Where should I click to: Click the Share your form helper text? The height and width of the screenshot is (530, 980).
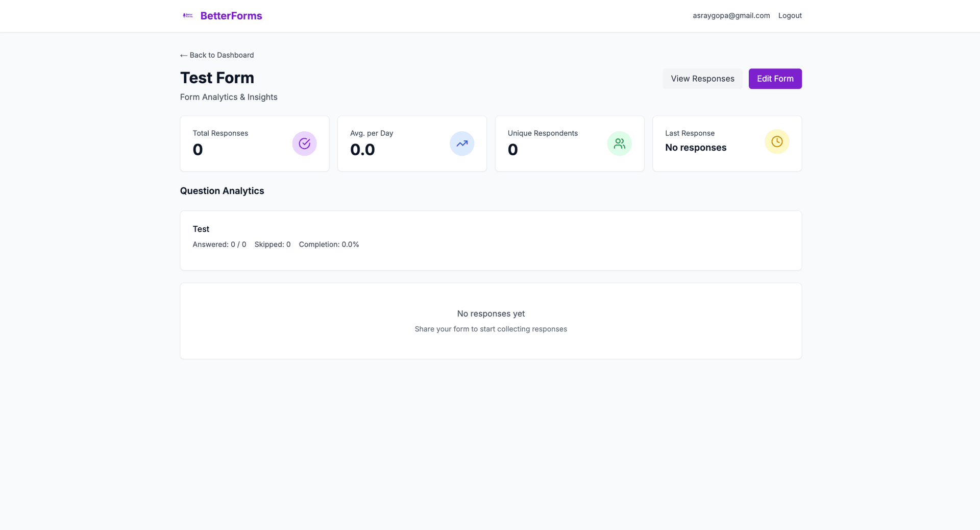point(491,329)
